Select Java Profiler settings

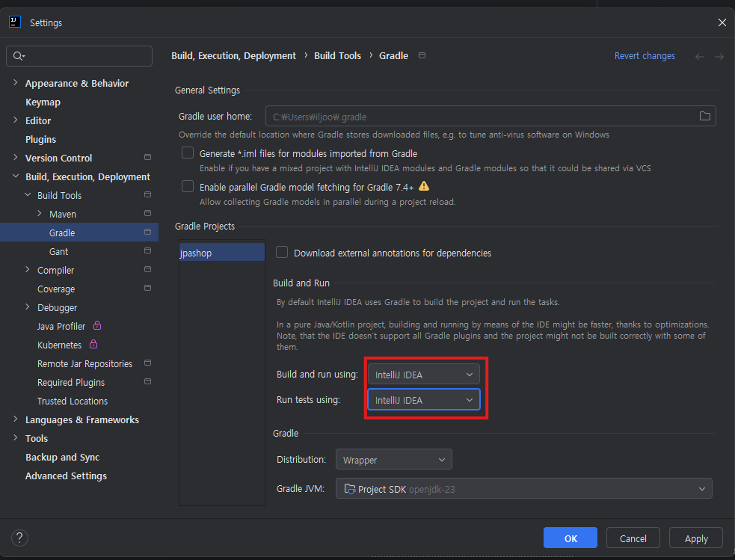pos(61,326)
